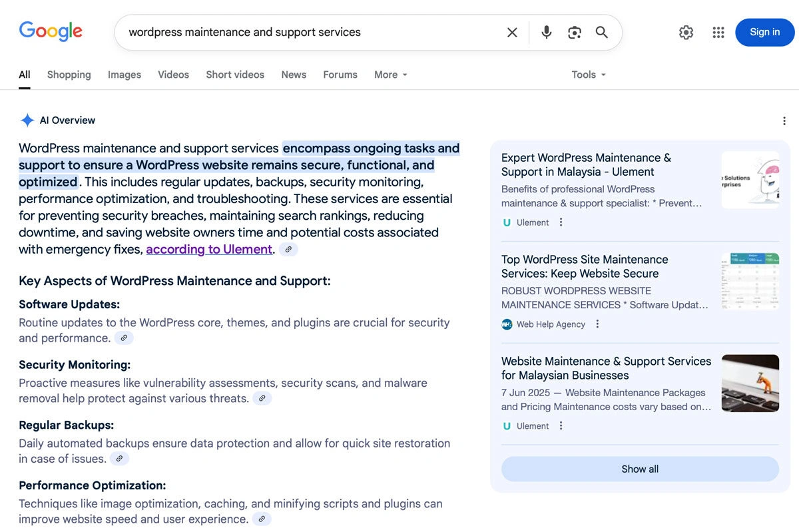Open source link icon for Security Monitoring

click(262, 398)
